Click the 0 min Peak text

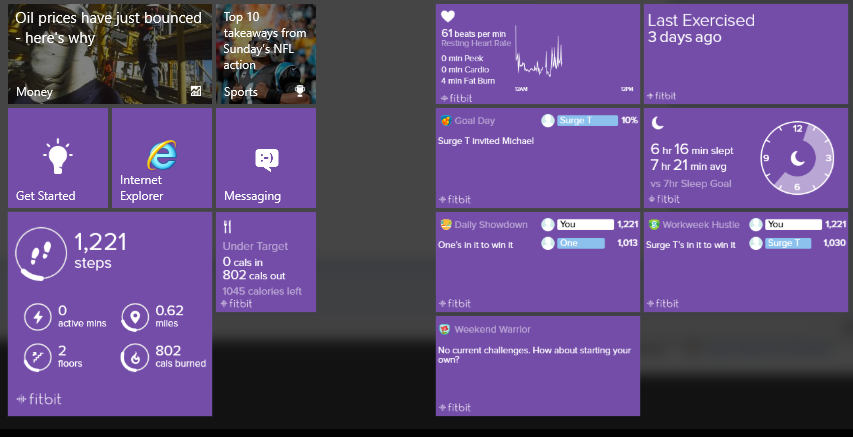coord(462,58)
